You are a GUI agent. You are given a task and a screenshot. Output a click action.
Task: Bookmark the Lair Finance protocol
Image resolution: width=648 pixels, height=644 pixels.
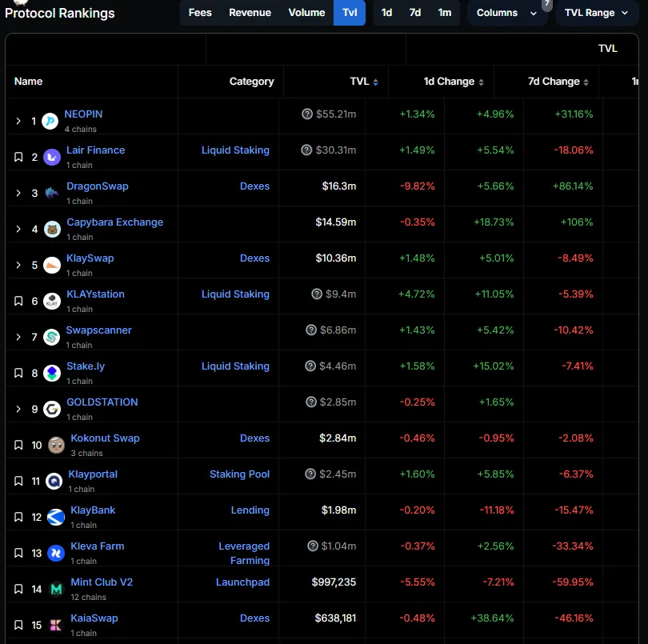(x=19, y=157)
